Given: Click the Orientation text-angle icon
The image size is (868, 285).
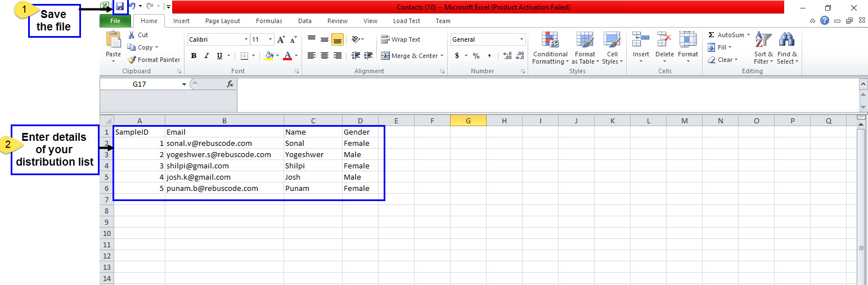Looking at the screenshot, I should point(356,39).
